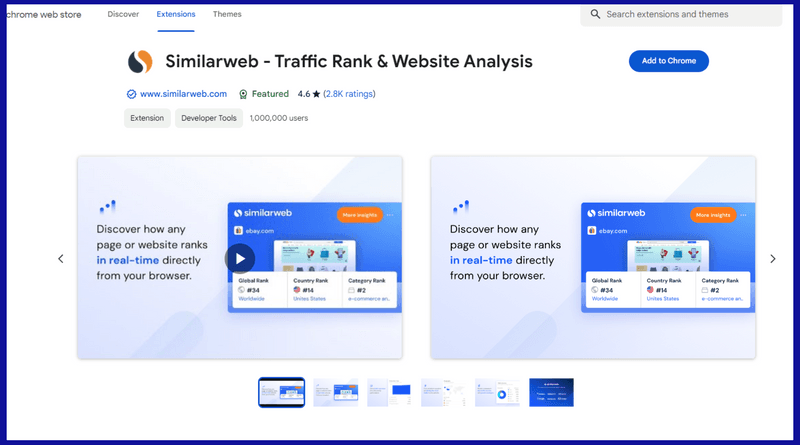The height and width of the screenshot is (445, 800).
Task: Click the Developer Tools category chip
Action: (209, 118)
